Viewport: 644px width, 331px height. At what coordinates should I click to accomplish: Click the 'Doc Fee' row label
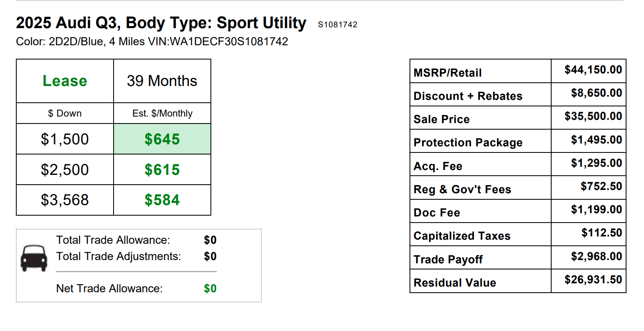point(436,213)
